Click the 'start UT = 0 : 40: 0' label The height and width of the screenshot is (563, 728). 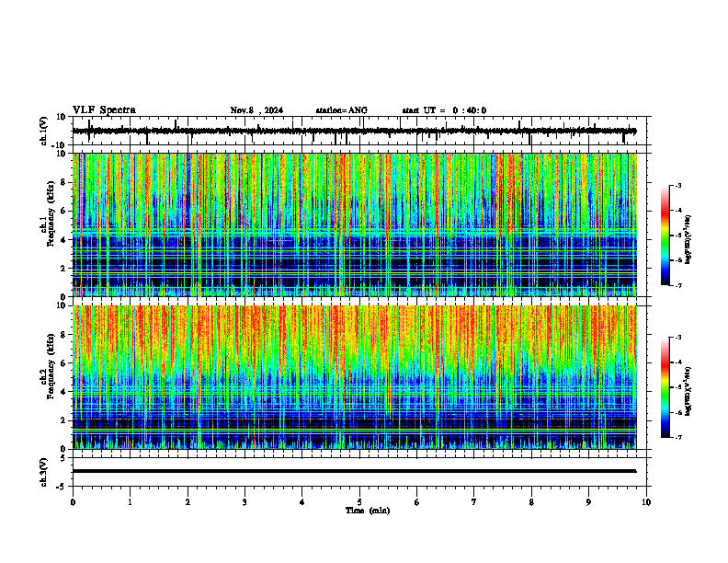[444, 110]
